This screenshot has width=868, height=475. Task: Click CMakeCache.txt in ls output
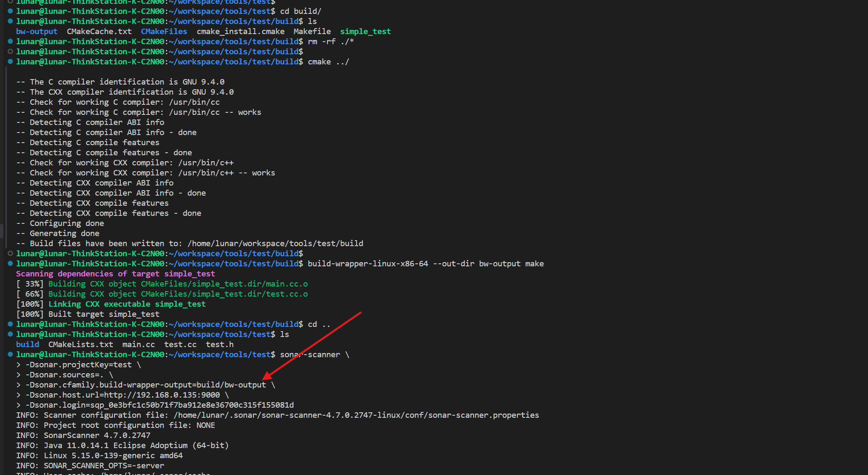[x=99, y=32]
